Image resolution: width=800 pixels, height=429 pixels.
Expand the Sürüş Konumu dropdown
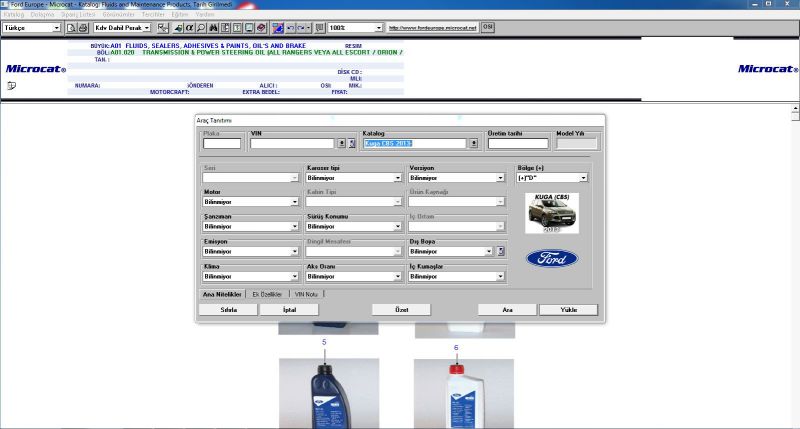(x=397, y=226)
